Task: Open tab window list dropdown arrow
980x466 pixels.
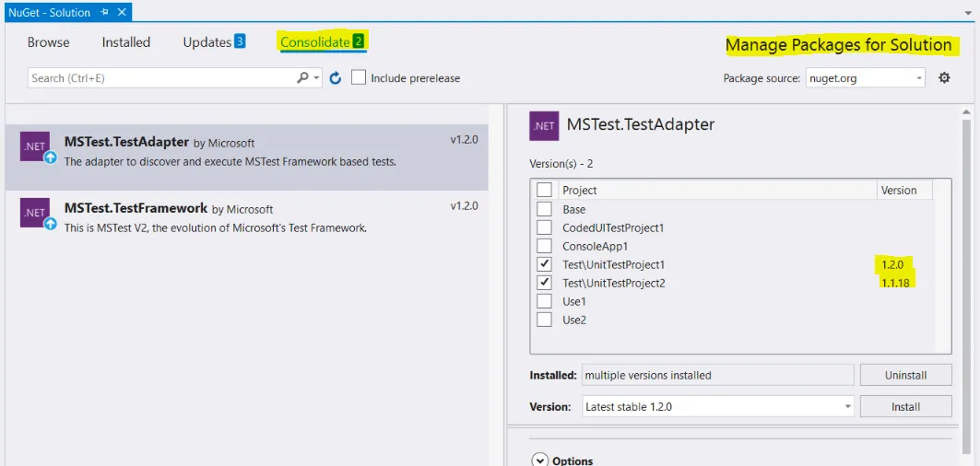Action: (x=969, y=13)
